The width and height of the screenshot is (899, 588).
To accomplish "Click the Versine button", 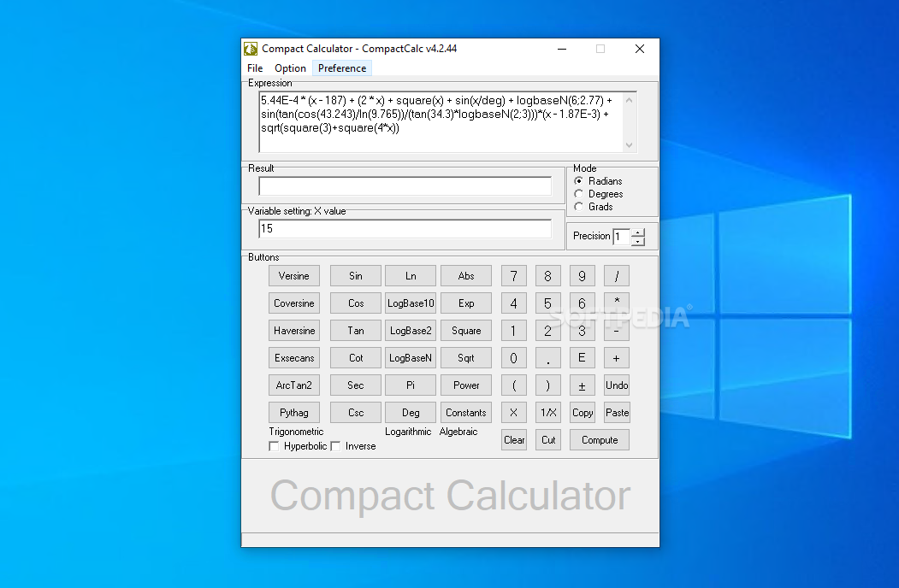I will point(294,276).
